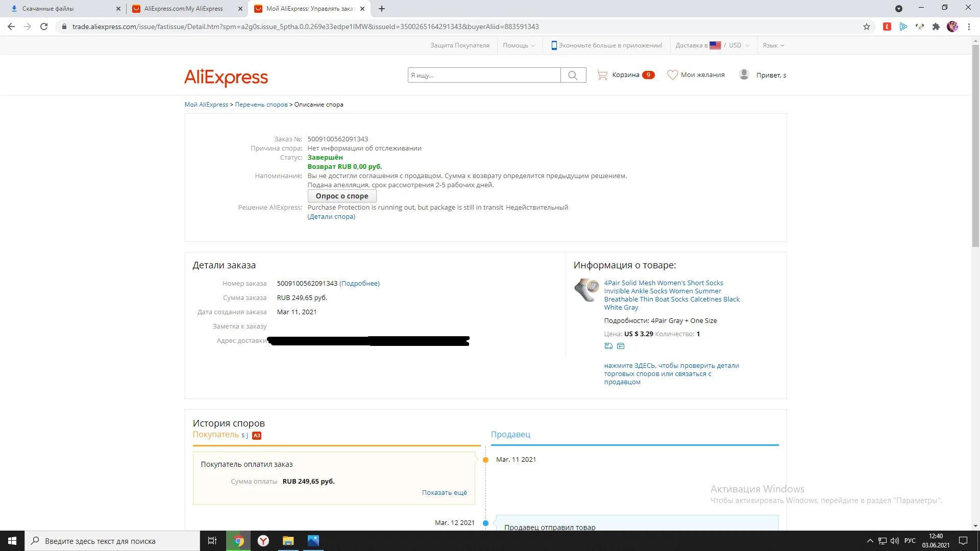This screenshot has height=551, width=980.
Task: Expand the Помощь dropdown
Action: [x=519, y=45]
